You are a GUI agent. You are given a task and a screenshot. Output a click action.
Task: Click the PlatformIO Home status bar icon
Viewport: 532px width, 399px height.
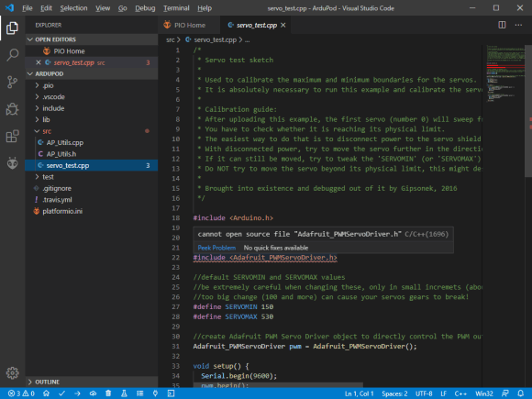pos(46,393)
